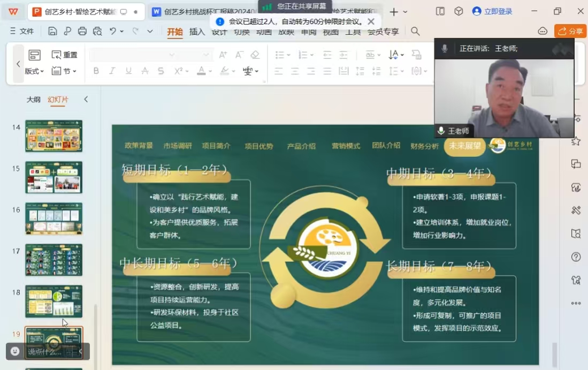Open the search magnifier icon
The width and height of the screenshot is (588, 370).
click(415, 32)
